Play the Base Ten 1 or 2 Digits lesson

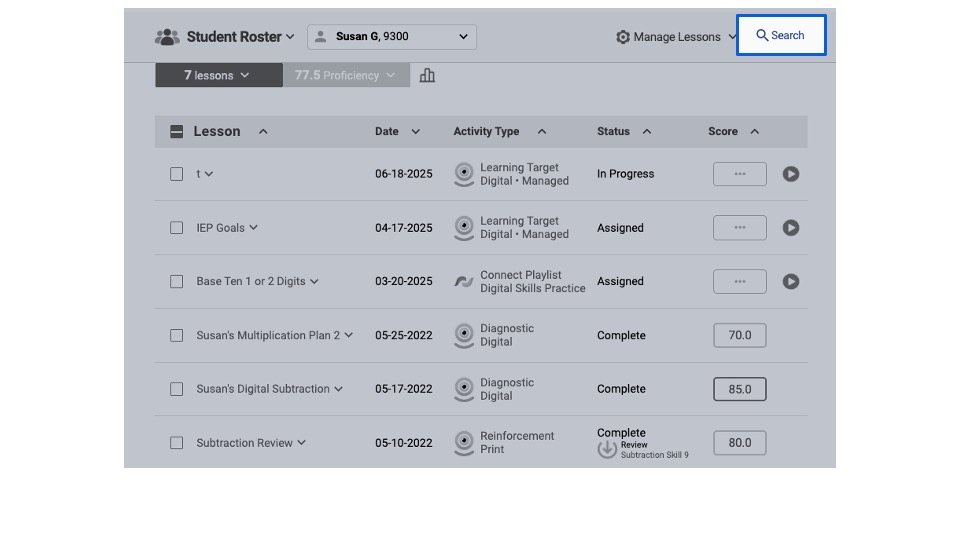pos(790,281)
